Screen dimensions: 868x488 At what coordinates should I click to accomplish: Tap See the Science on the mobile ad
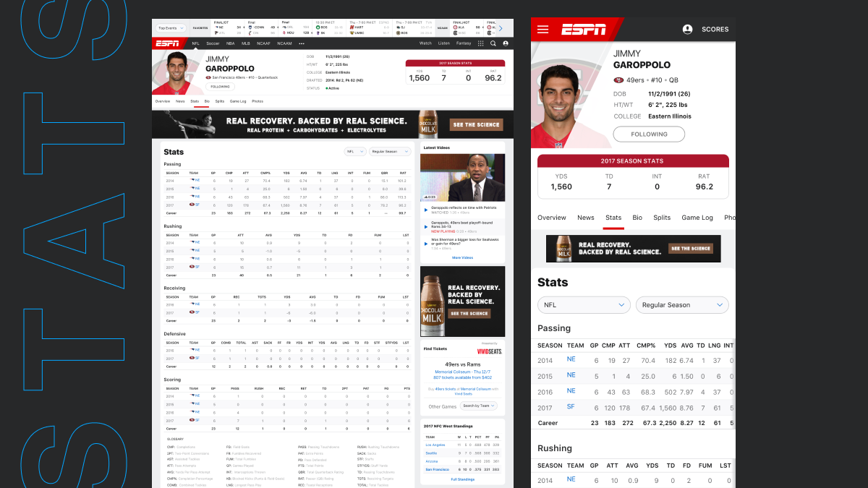[691, 249]
